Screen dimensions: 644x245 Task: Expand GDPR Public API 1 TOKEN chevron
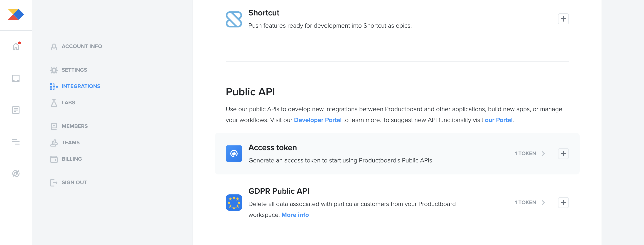pos(543,203)
